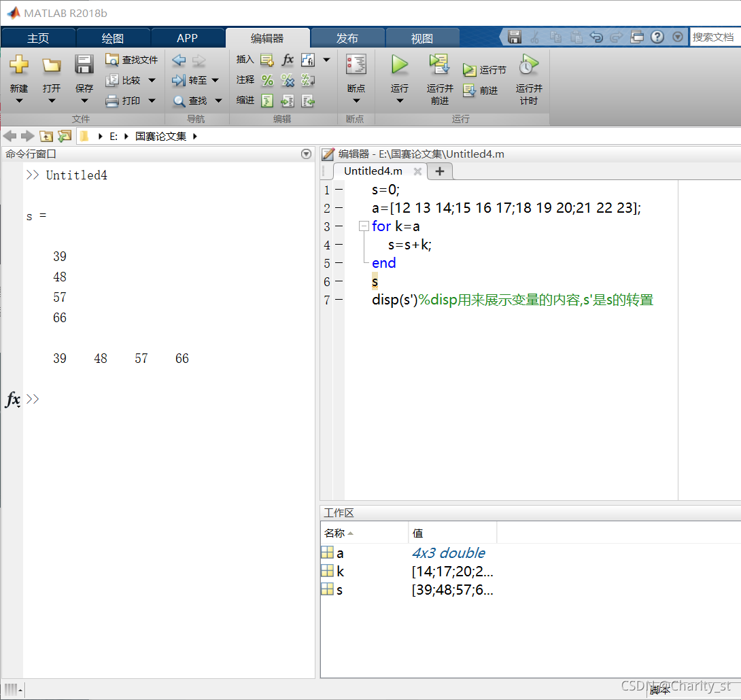Click the Breakpoints icon
Image resolution: width=741 pixels, height=700 pixels.
coord(356,65)
